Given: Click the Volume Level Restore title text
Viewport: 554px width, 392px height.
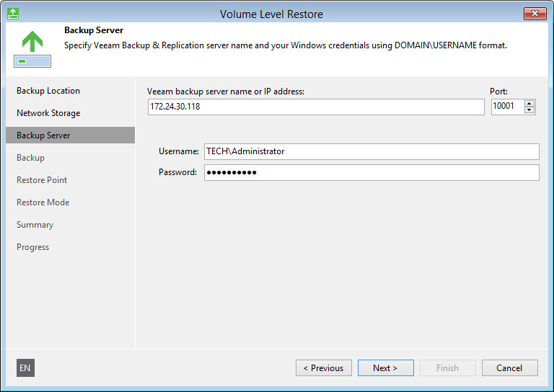Looking at the screenshot, I should pos(271,14).
